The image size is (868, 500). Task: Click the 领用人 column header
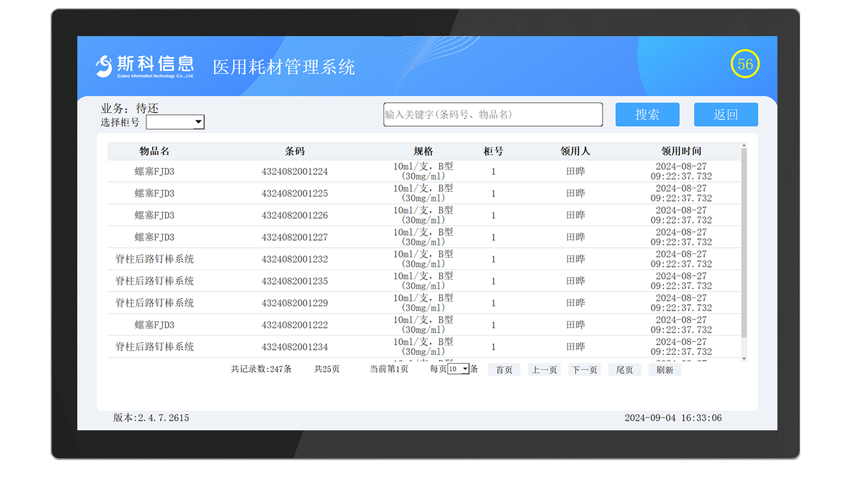click(574, 151)
